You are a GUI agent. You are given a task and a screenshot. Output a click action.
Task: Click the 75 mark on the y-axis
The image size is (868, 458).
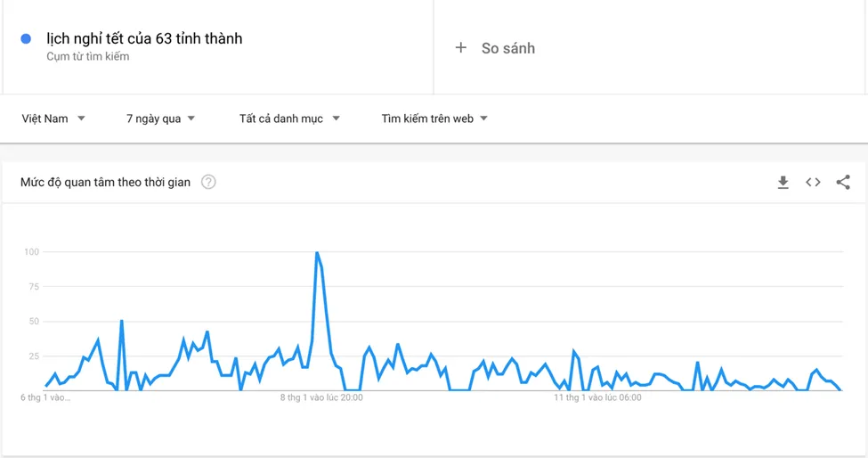(34, 287)
